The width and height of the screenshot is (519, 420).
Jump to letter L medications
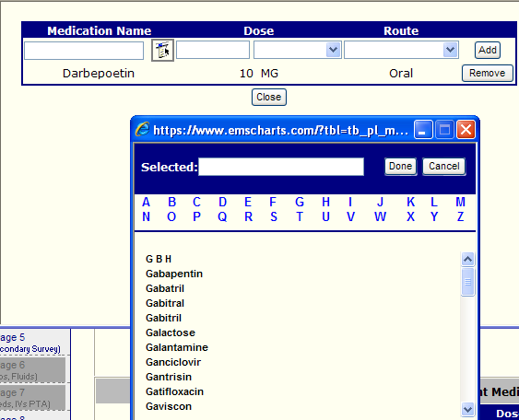click(434, 202)
